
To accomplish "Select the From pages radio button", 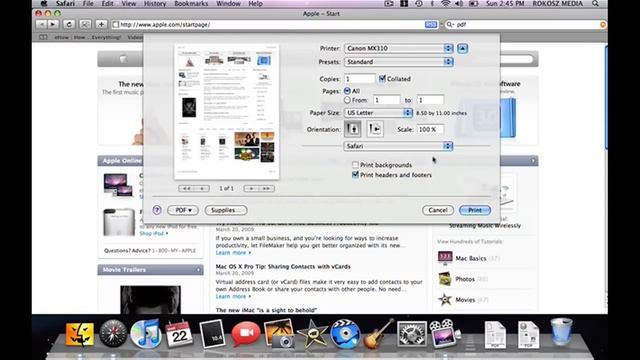I will click(347, 100).
